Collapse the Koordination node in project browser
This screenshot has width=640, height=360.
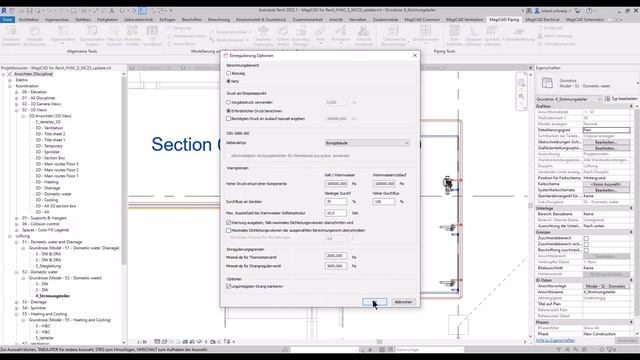pos(10,86)
